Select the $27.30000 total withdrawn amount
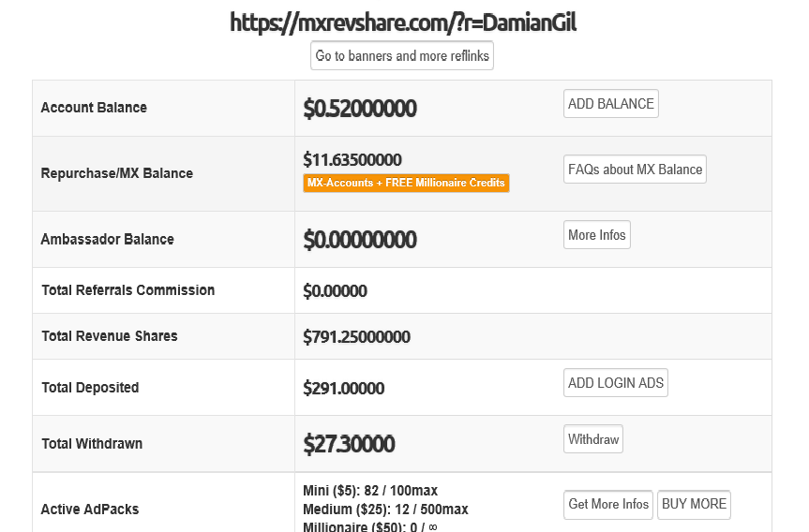Screen dimensions: 809x532 [x=349, y=444]
